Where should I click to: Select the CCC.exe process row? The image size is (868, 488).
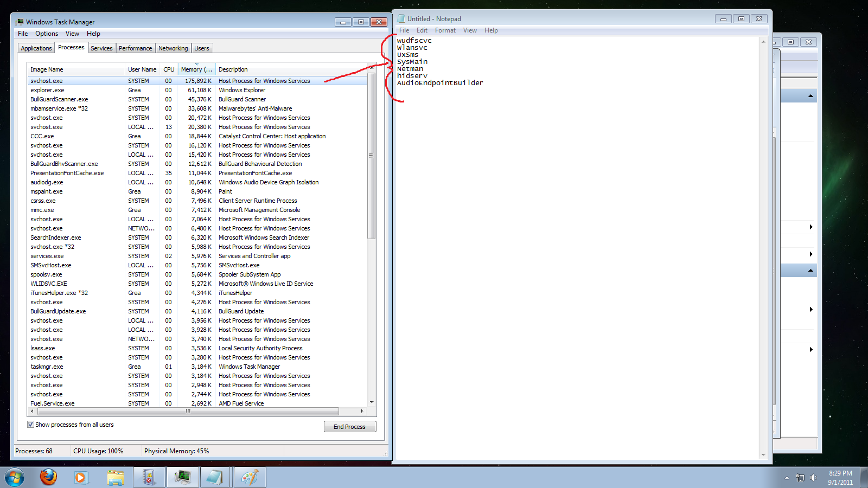point(197,136)
